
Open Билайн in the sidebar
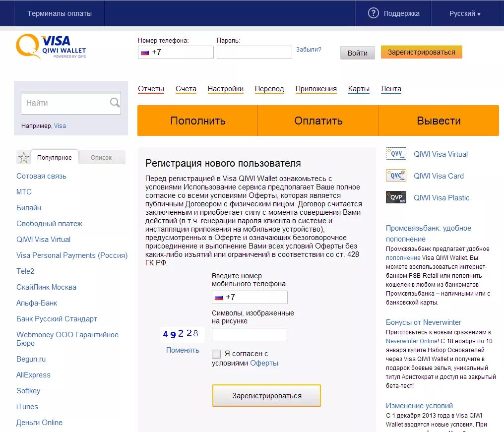pos(29,208)
